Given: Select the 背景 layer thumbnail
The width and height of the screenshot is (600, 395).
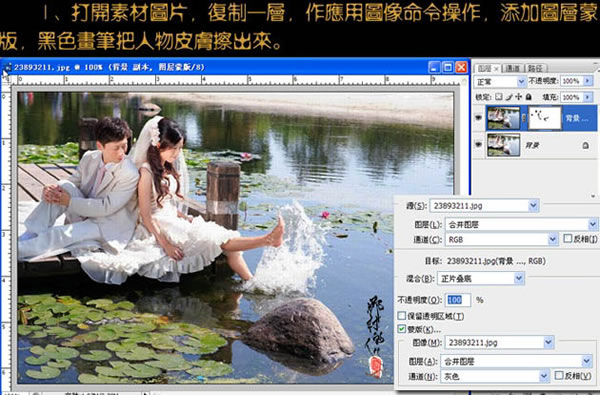Looking at the screenshot, I should [x=503, y=145].
